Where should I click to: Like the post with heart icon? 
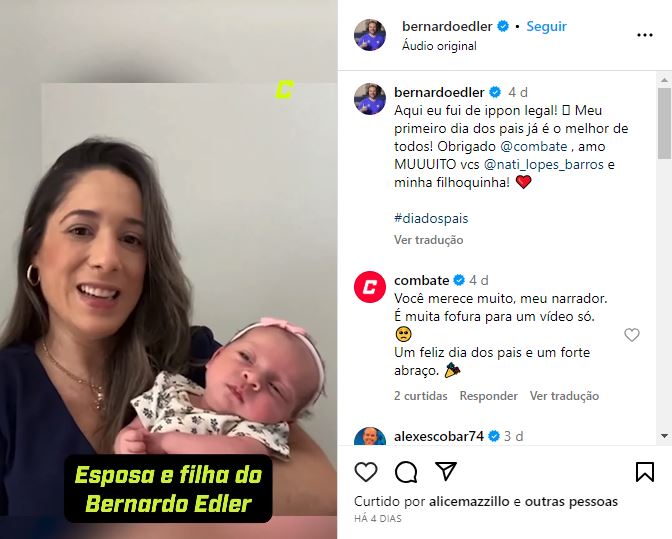pyautogui.click(x=366, y=472)
